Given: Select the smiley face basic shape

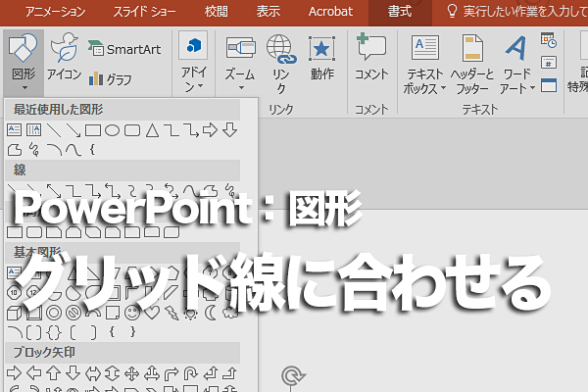Looking at the screenshot, I should coord(132,313).
